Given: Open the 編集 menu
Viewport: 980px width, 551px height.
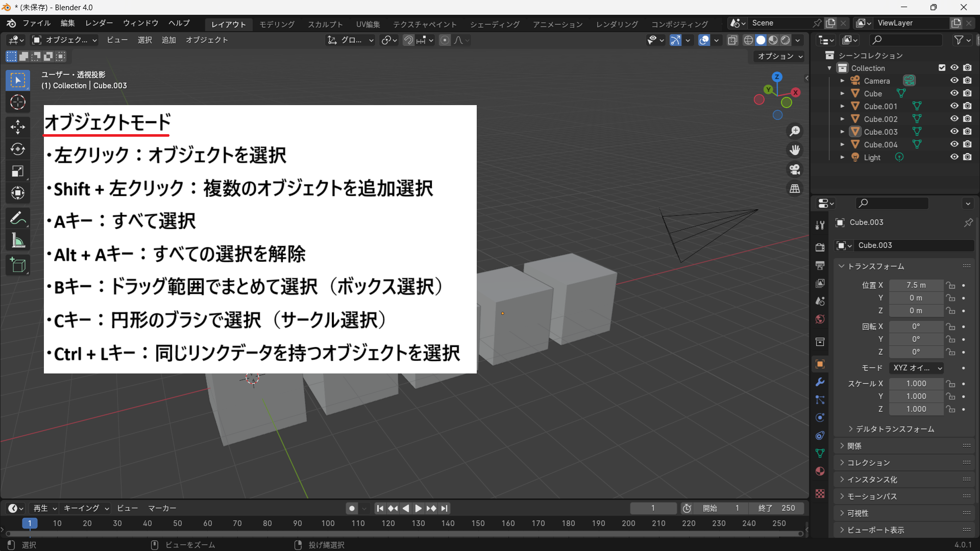Looking at the screenshot, I should point(67,23).
